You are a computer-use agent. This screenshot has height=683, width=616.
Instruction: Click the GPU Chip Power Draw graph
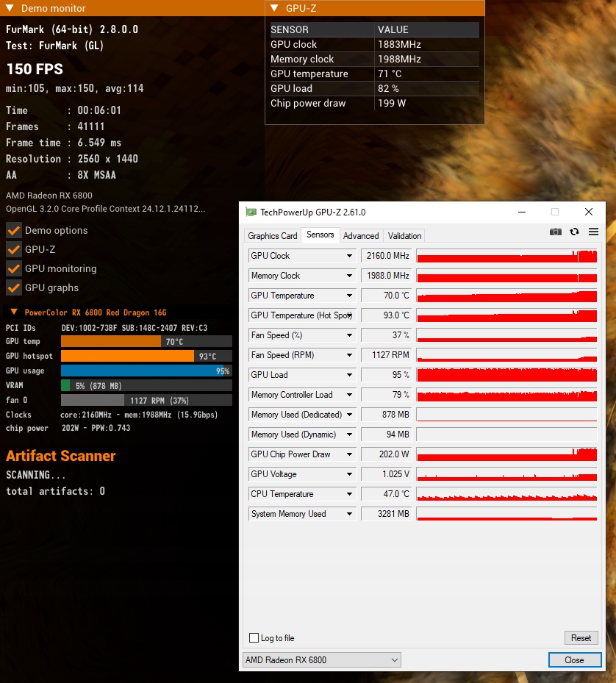coord(506,454)
